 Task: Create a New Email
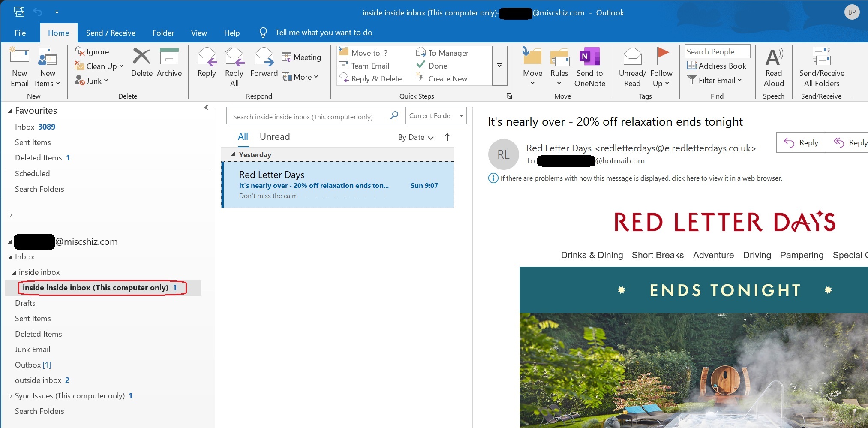pos(20,67)
